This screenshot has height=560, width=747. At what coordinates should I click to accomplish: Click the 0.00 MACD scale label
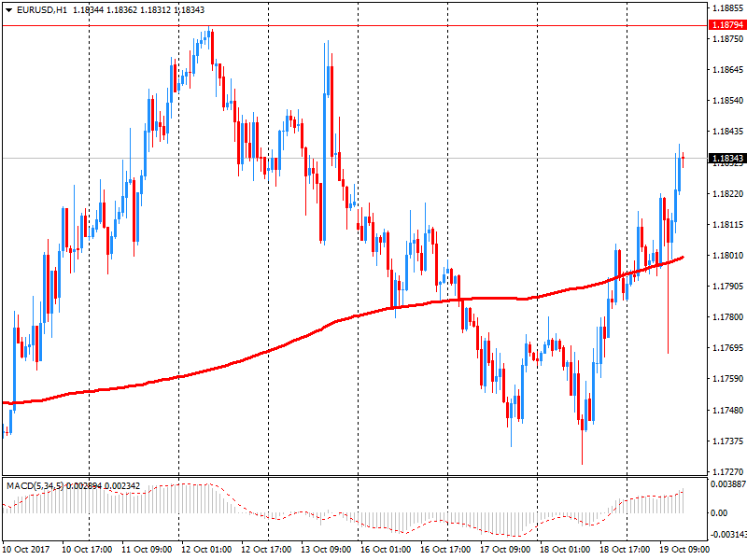click(x=719, y=512)
